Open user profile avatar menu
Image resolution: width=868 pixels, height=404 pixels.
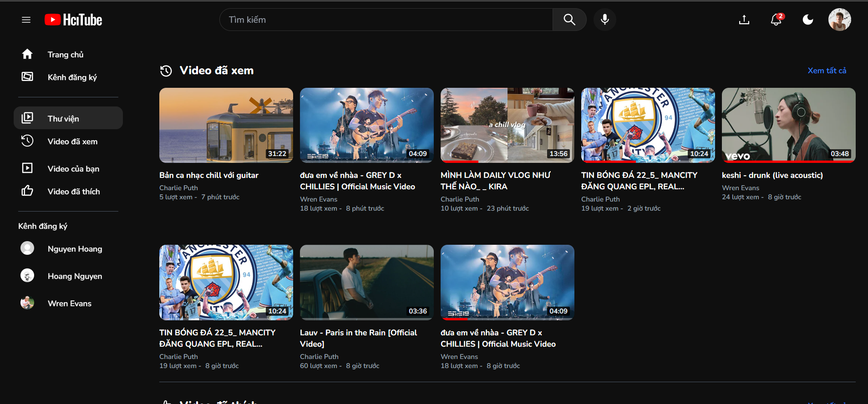click(840, 20)
